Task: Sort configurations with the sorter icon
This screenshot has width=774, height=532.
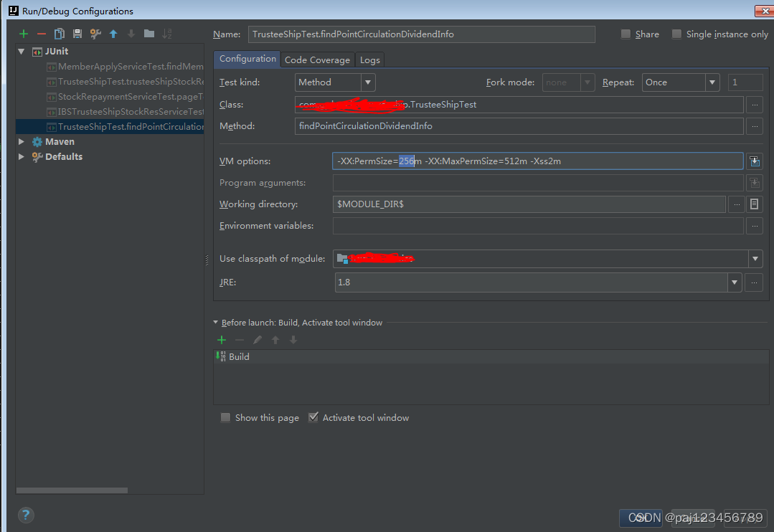Action: point(166,34)
